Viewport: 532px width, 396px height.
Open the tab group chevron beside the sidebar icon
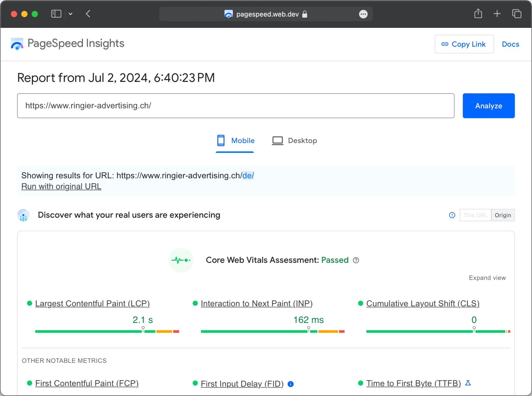pos(71,14)
